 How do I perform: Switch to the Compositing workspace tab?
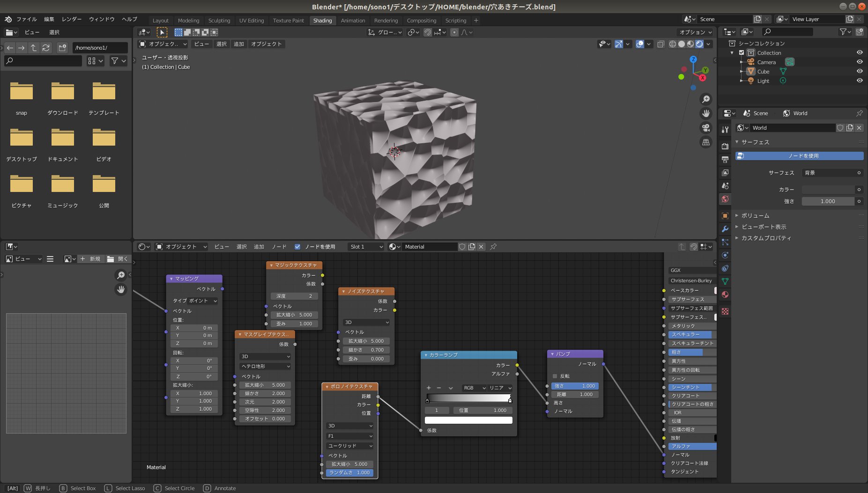(x=422, y=21)
